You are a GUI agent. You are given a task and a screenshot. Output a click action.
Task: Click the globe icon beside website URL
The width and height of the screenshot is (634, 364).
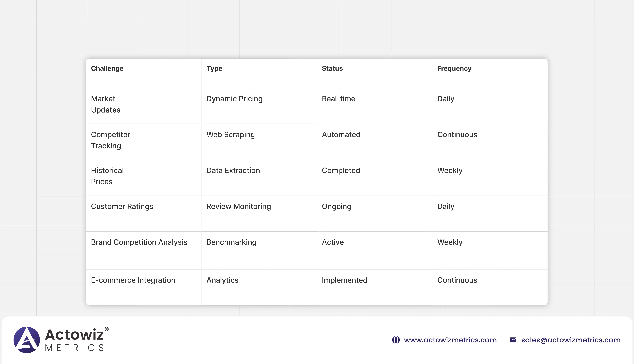pyautogui.click(x=396, y=340)
